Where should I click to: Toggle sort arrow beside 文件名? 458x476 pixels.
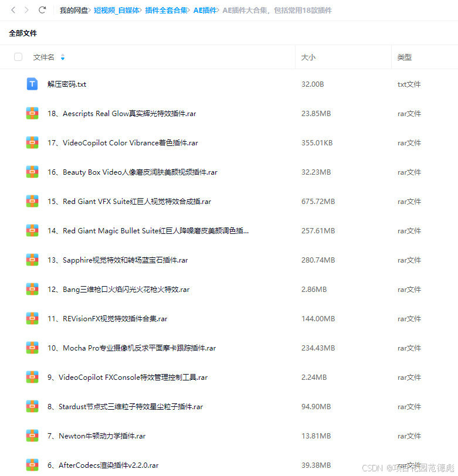click(x=63, y=57)
